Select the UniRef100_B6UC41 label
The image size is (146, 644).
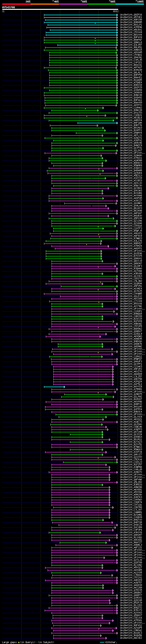(131, 65)
